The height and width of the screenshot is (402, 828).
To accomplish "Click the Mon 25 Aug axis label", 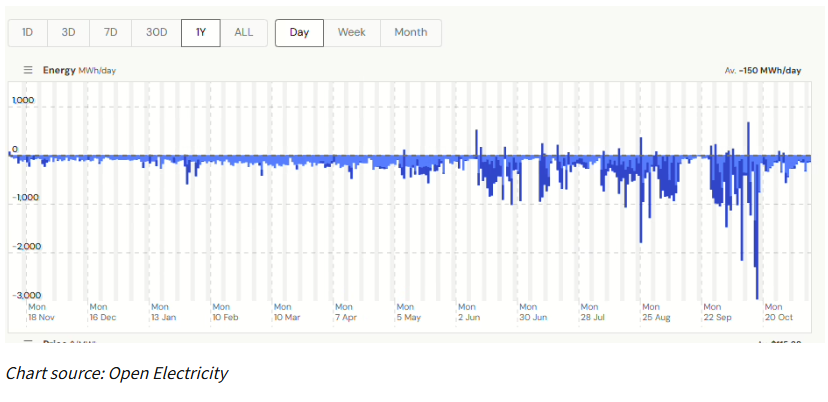I will pos(656,312).
